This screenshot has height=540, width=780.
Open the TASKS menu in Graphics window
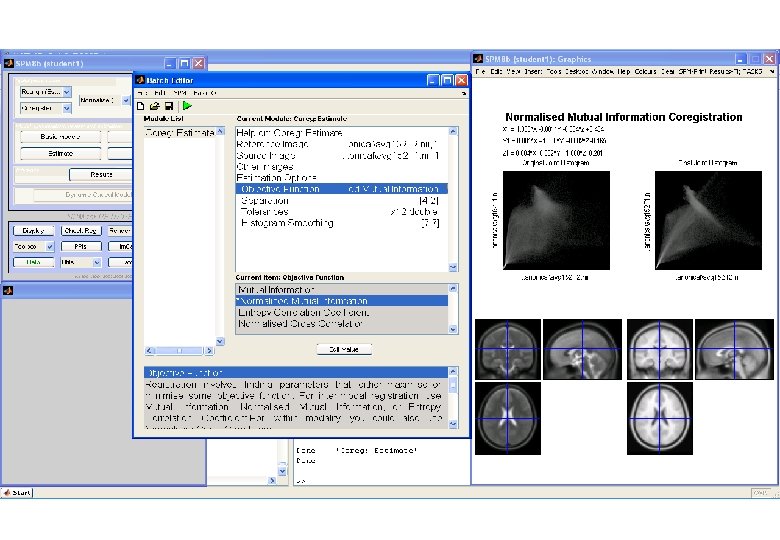[x=753, y=72]
